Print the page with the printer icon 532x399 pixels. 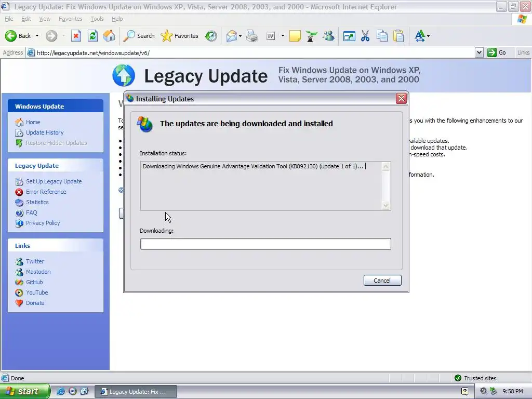252,36
